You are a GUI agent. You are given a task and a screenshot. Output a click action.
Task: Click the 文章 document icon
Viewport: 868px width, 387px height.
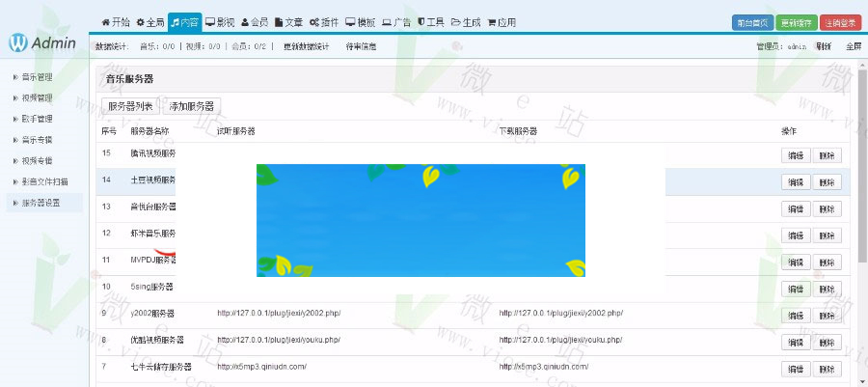coord(280,22)
